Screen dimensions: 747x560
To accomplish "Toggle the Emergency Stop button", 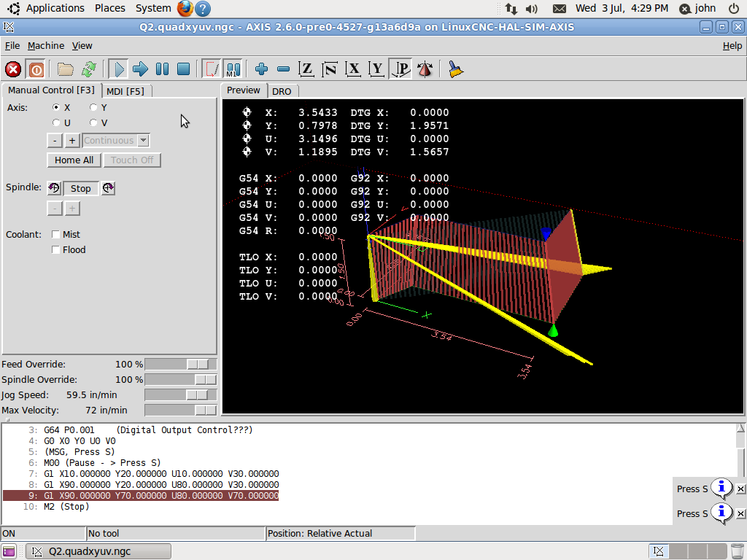I will click(13, 69).
